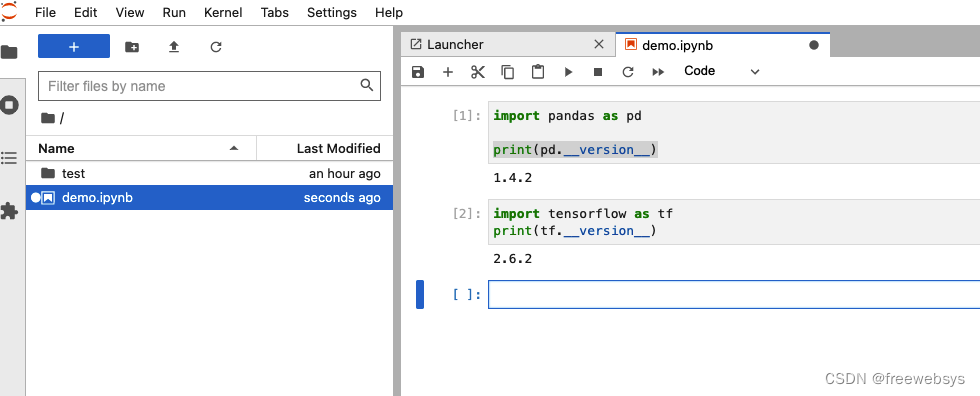Image resolution: width=980 pixels, height=396 pixels.
Task: Click the 1.4.2 output text
Action: coord(512,178)
